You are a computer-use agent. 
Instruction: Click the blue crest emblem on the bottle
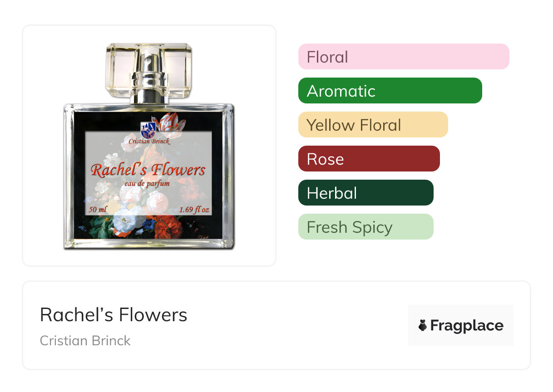point(148,130)
